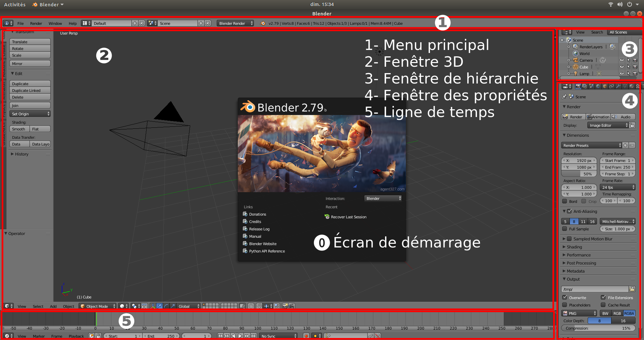Enable the Cache Result checkbox

[603, 305]
